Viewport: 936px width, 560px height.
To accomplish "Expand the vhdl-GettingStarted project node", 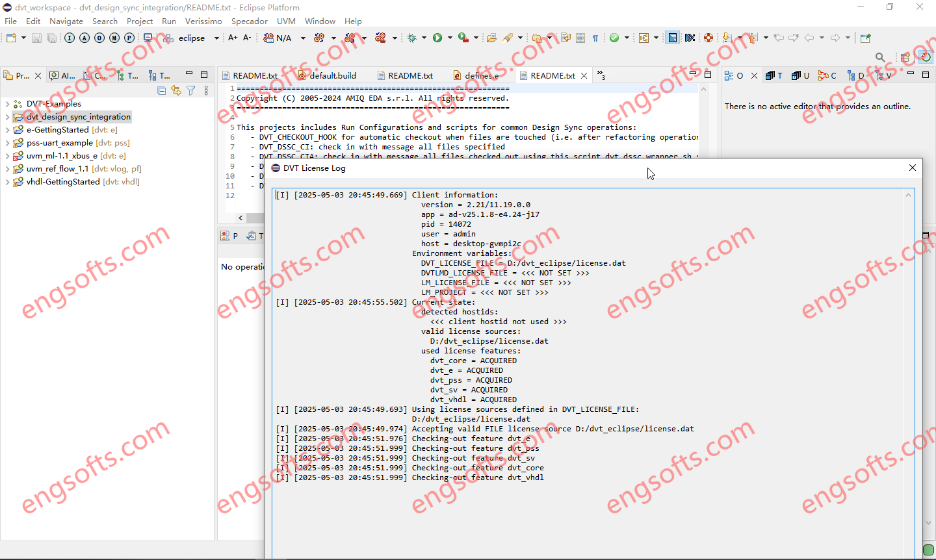I will 7,182.
